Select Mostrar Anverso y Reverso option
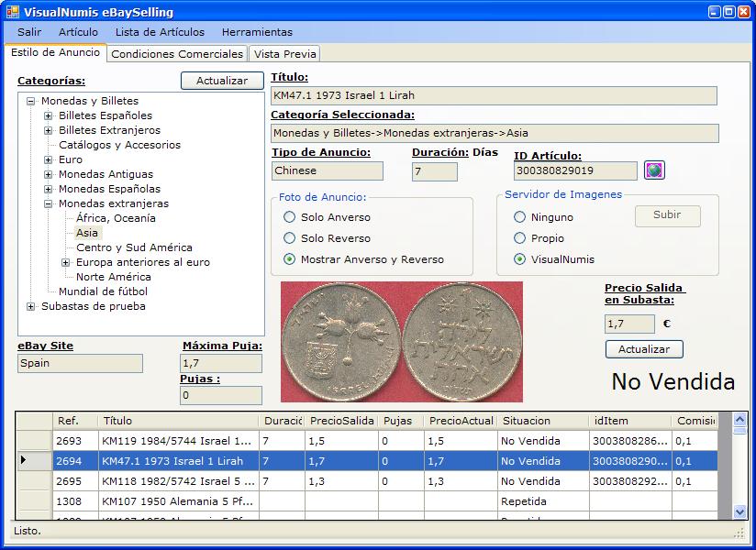Viewport: 756px width, 550px height. (289, 259)
